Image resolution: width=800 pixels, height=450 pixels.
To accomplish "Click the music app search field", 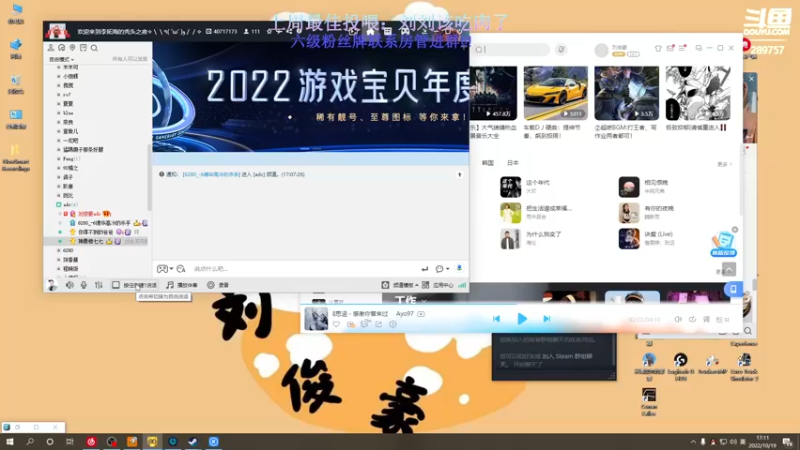I will pos(510,49).
